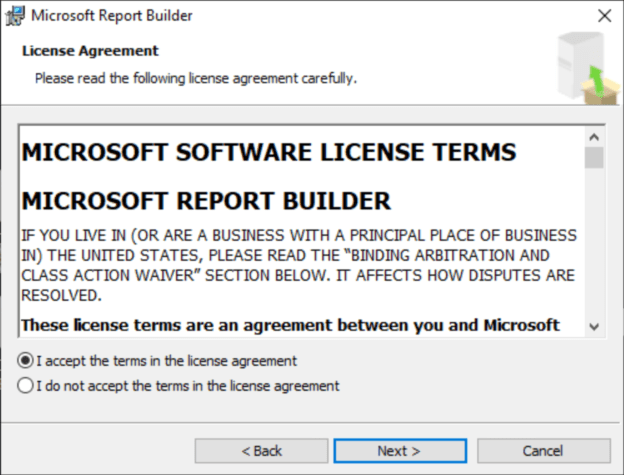Screen dimensions: 624x475
Task: Proceed with the 'Next >' button
Action: tap(399, 451)
